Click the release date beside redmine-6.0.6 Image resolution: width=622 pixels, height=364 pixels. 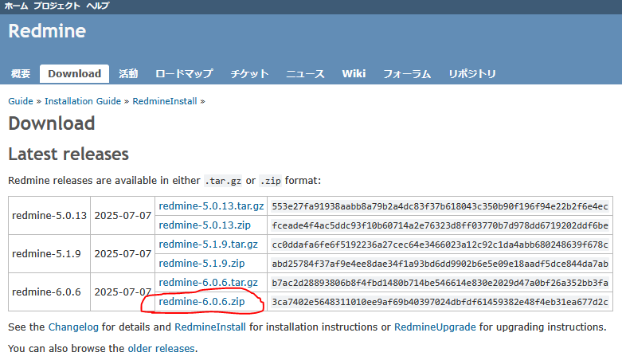123,292
